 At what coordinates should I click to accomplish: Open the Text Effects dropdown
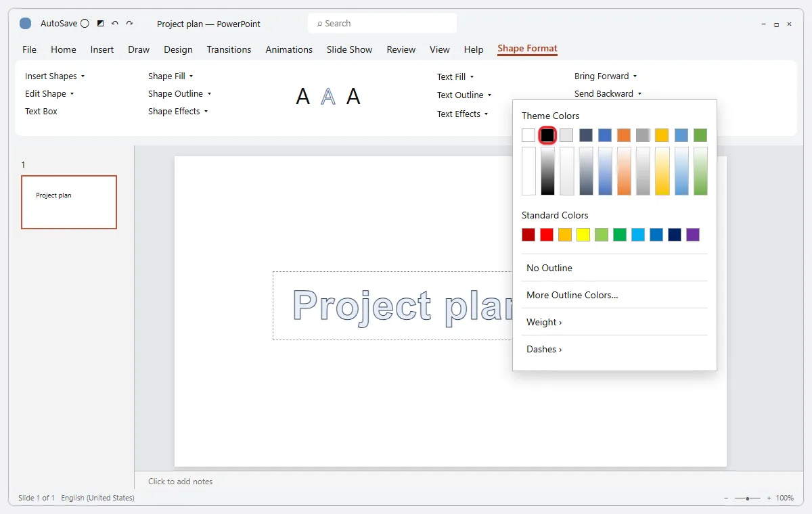tap(463, 114)
